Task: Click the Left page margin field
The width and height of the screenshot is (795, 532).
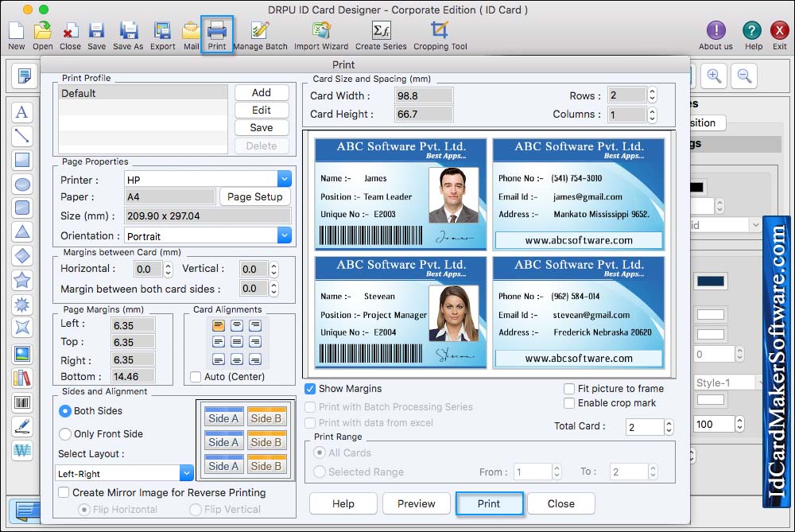Action: click(134, 325)
